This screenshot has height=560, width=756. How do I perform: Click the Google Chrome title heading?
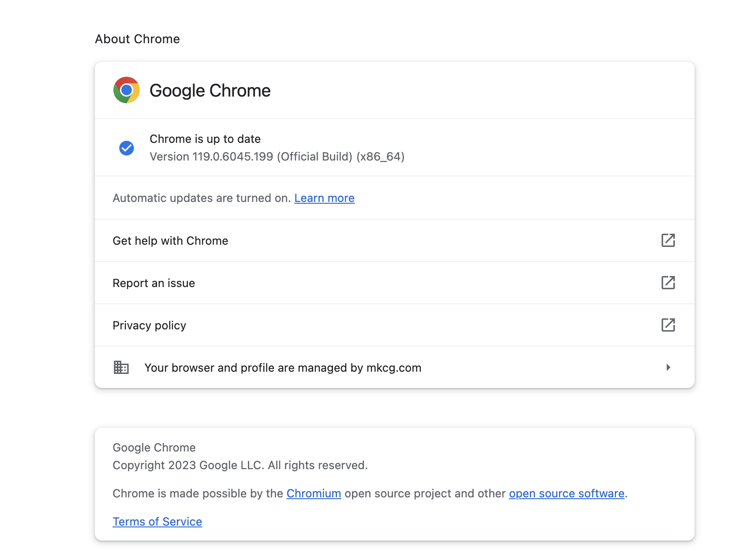click(x=210, y=90)
